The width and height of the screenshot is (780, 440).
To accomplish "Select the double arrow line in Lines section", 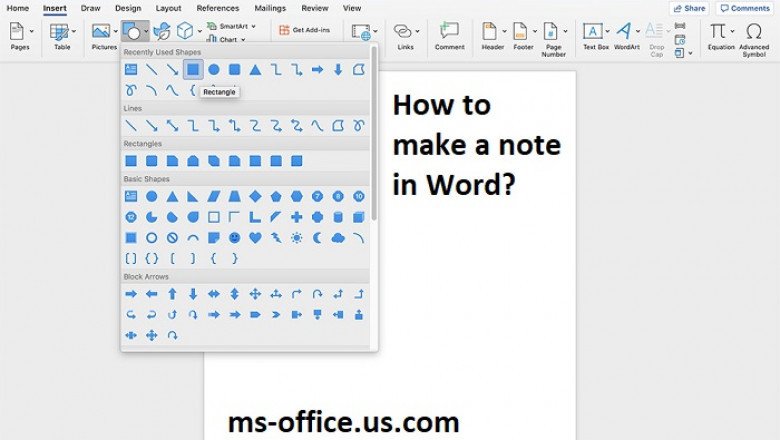I will pyautogui.click(x=172, y=125).
